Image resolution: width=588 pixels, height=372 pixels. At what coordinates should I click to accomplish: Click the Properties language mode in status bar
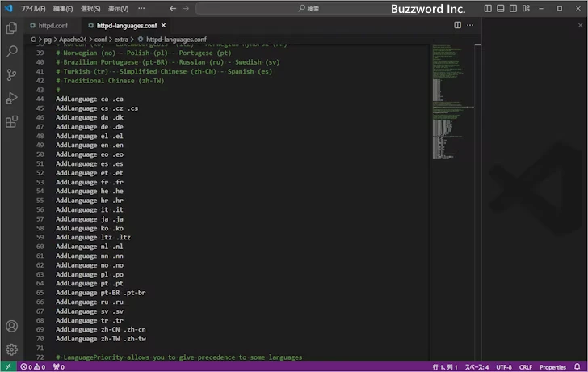(x=552, y=366)
